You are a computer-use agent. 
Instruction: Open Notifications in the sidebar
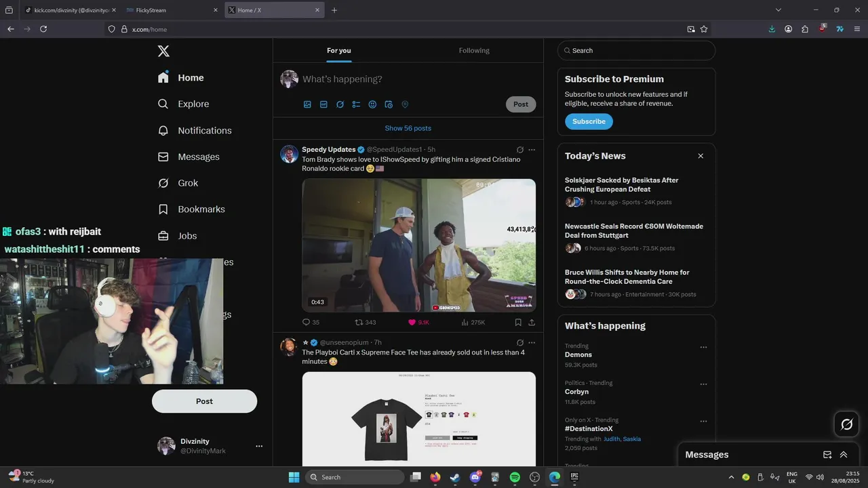(195, 130)
